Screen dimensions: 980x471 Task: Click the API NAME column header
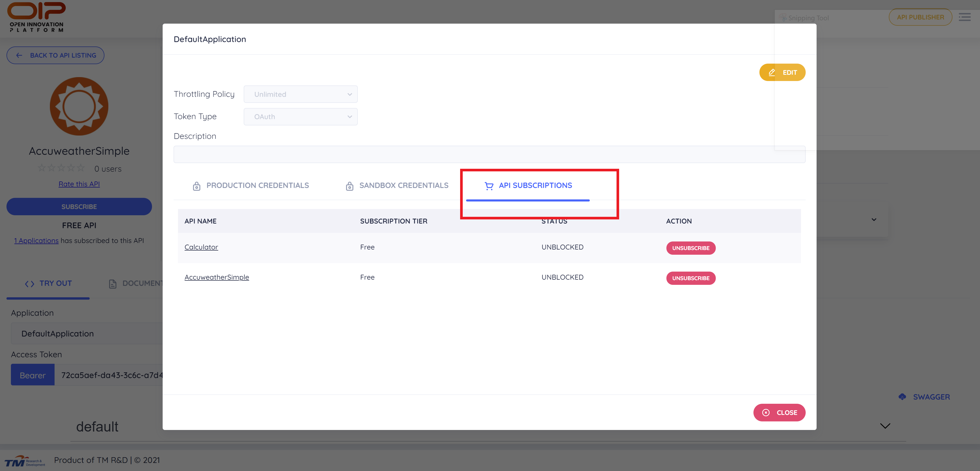click(x=201, y=221)
